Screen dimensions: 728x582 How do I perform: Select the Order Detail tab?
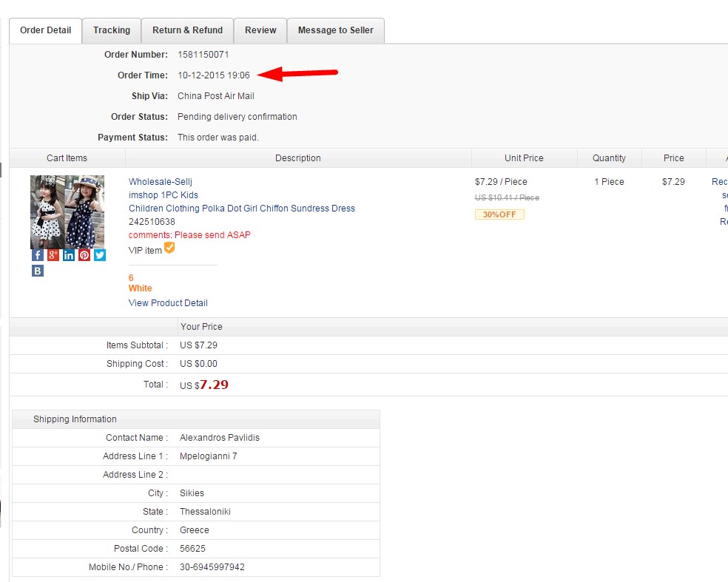pos(45,30)
